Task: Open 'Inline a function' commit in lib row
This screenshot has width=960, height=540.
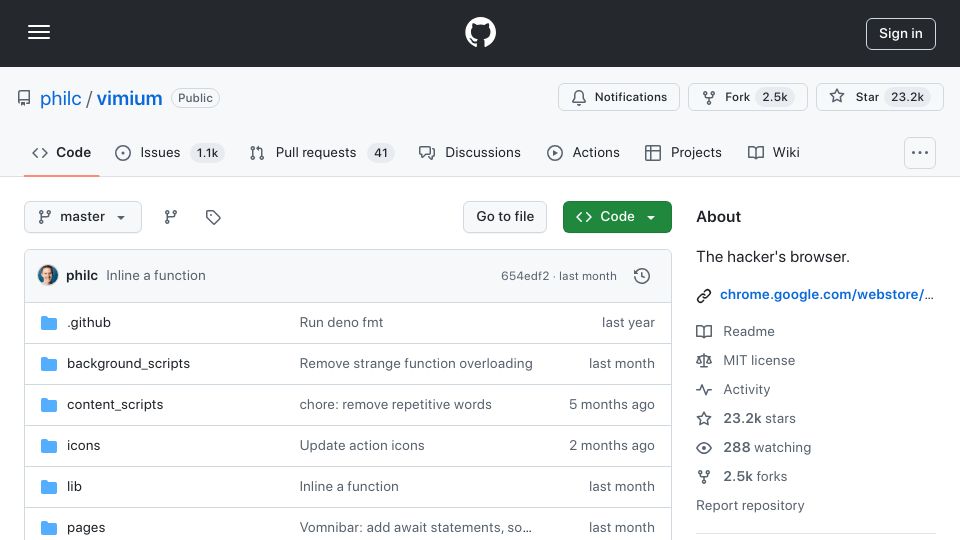Action: click(x=349, y=487)
